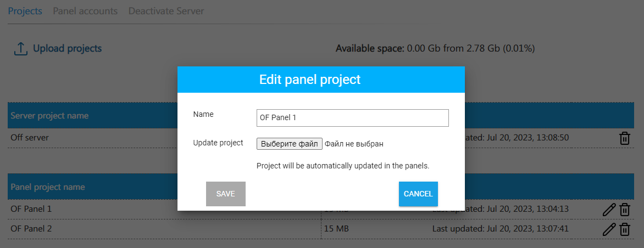Open the Panel accounts tab
644x248 pixels.
click(x=85, y=11)
